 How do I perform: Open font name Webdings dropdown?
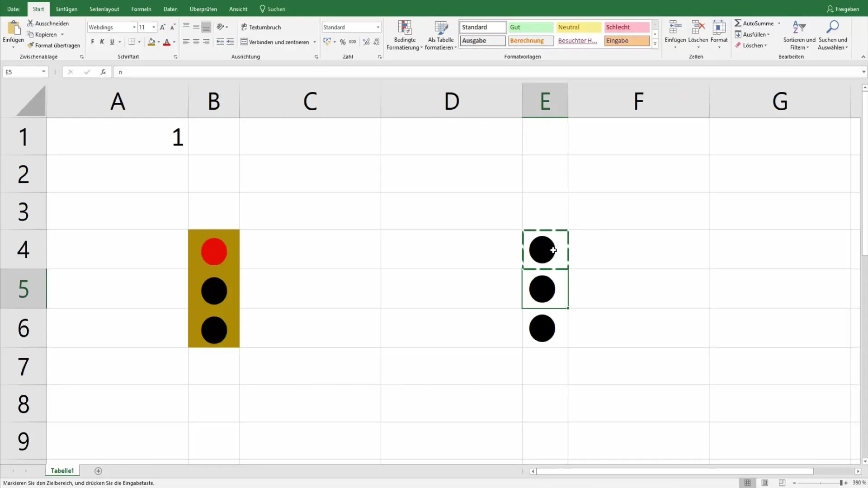tap(134, 27)
